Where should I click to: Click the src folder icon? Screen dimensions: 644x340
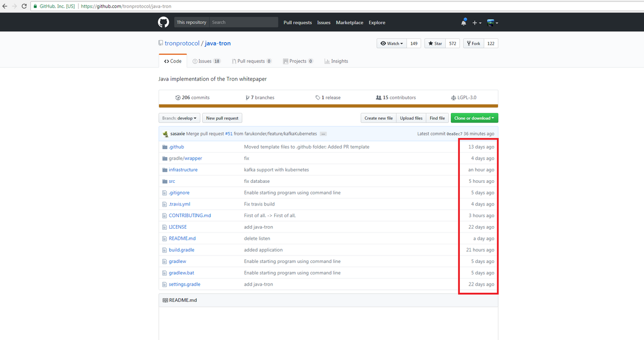tap(165, 181)
